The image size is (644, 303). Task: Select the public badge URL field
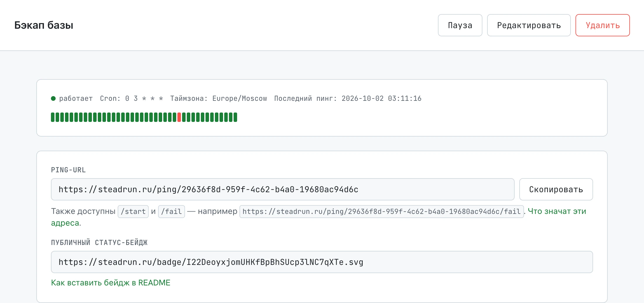[x=322, y=262]
